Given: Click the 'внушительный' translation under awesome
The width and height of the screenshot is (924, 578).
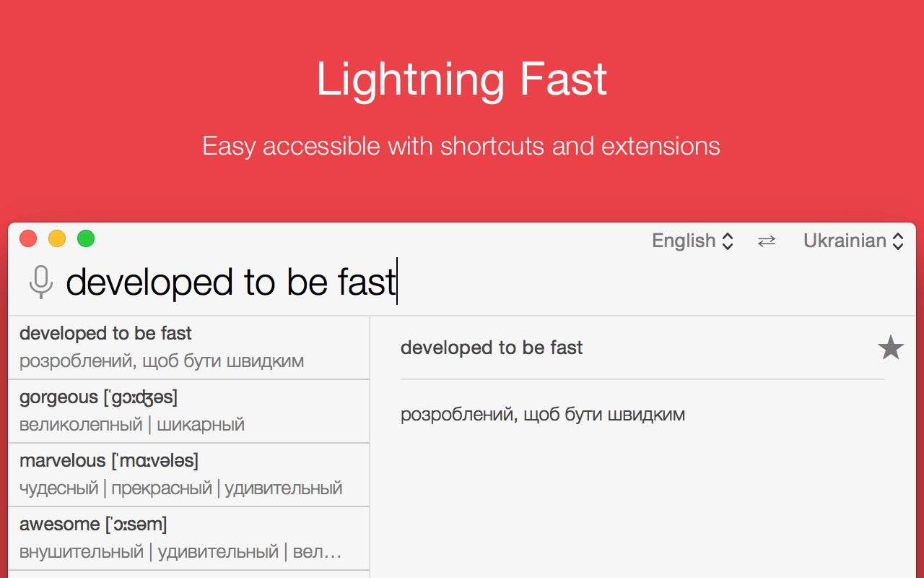Looking at the screenshot, I should point(82,552).
